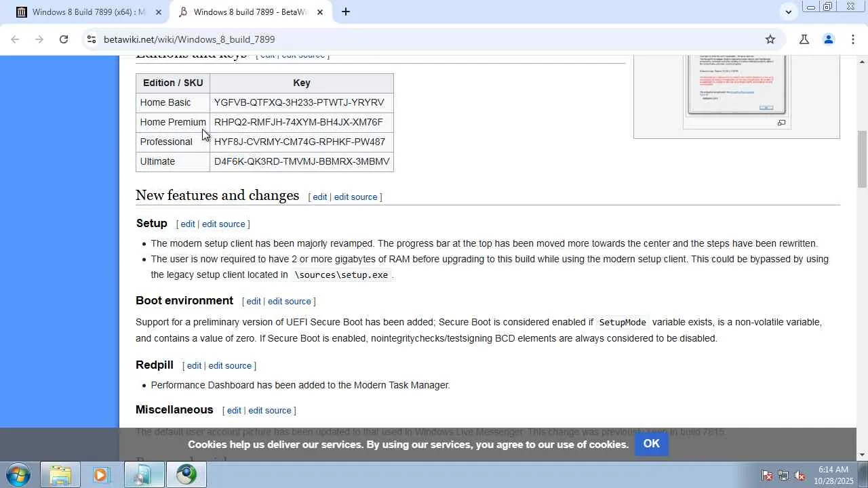Open 'edit source' for the Redpill section
868x488 pixels.
(230, 366)
